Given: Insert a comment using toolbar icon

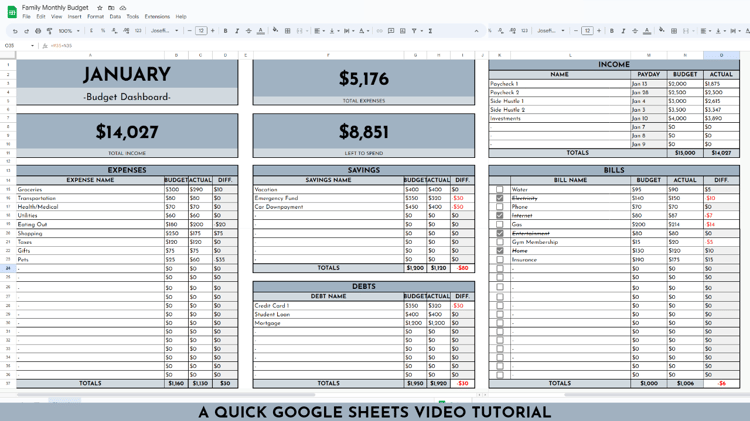Looking at the screenshot, I should (391, 31).
